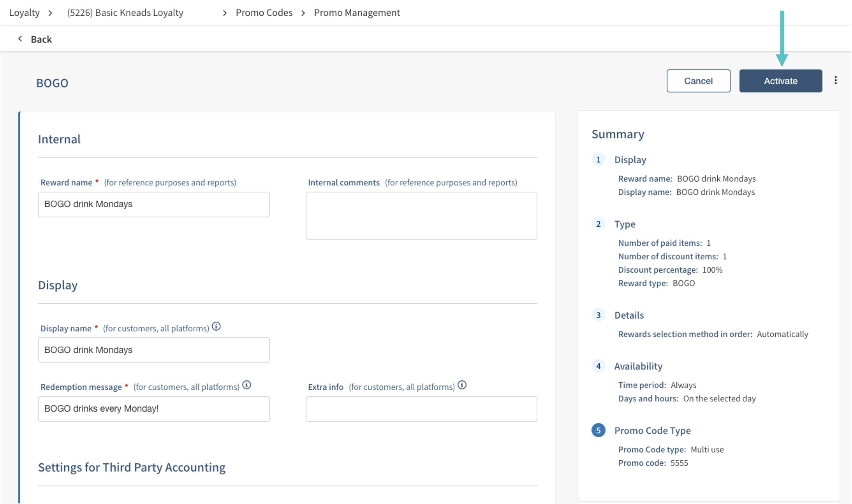
Task: Open Basic Kneads Loyalty breadcrumb
Action: pos(125,13)
